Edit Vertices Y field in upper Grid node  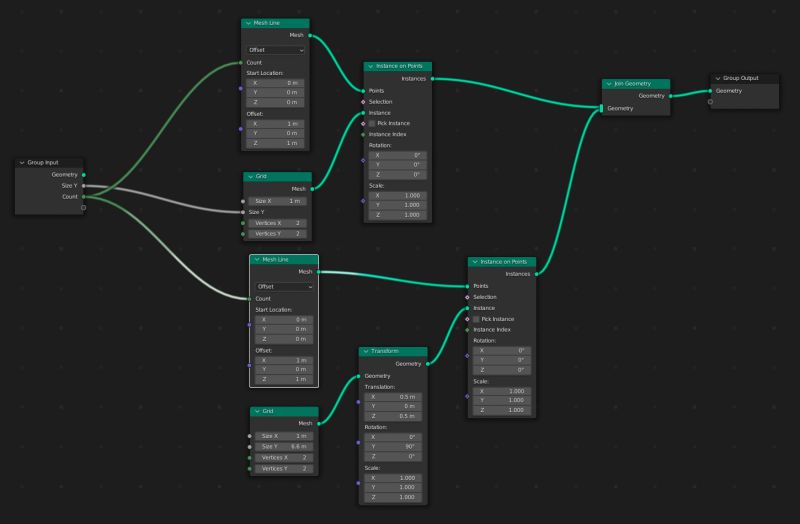click(x=278, y=234)
